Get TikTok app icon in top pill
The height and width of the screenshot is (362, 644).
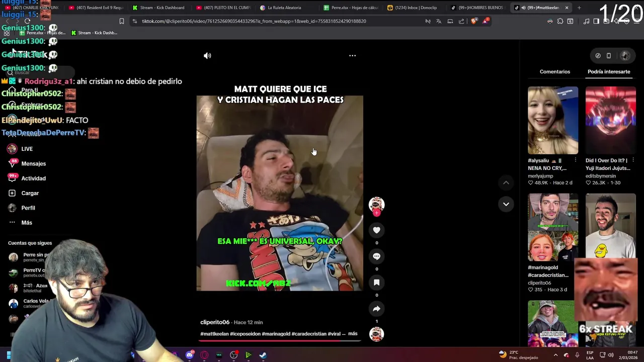click(x=598, y=56)
